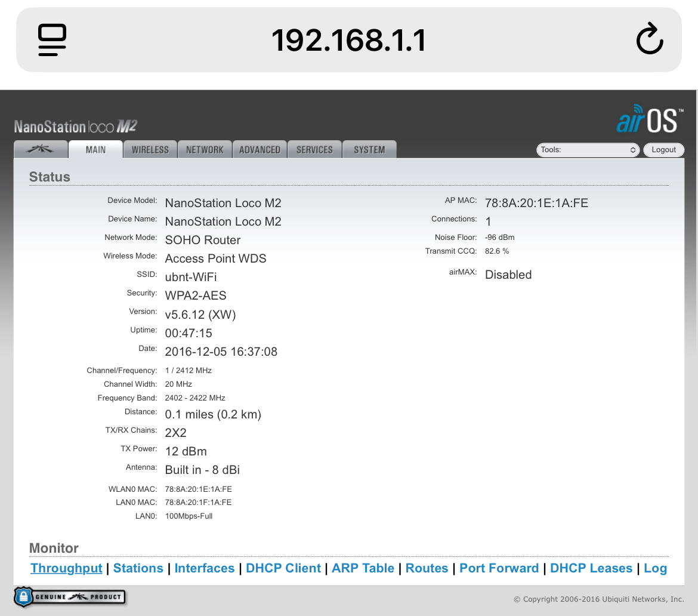Select the 192.168.1.1 address field

[x=348, y=40]
